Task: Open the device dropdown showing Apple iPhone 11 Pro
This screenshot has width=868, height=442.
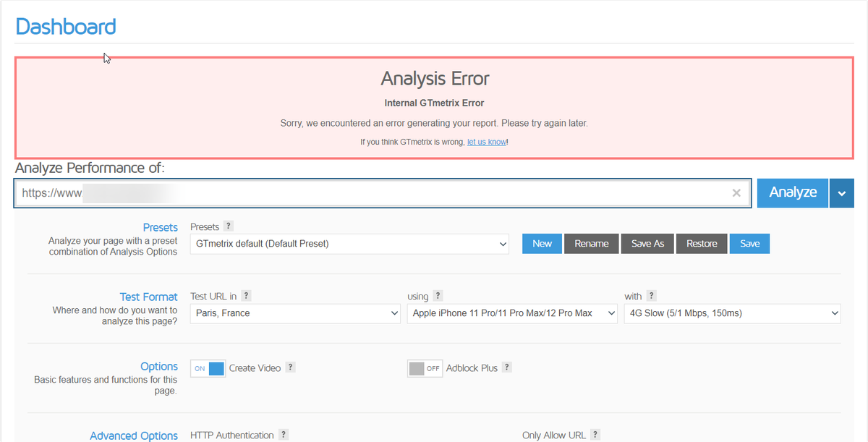Action: coord(512,313)
